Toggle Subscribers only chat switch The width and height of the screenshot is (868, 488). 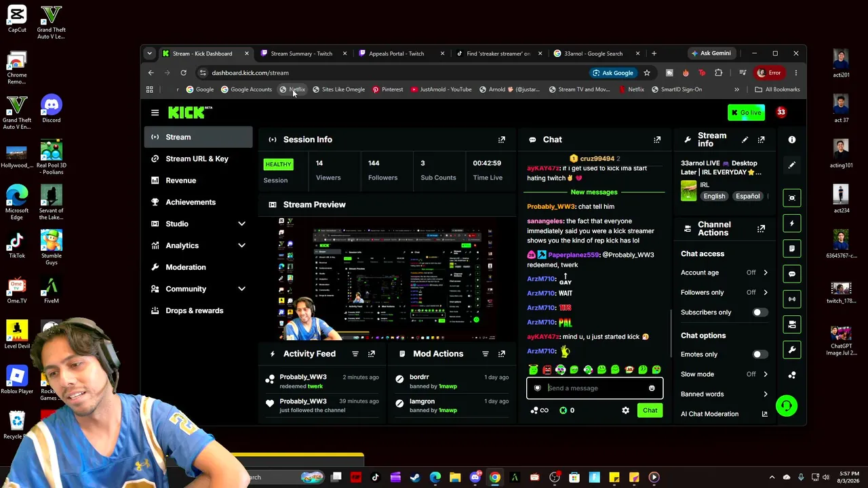[x=760, y=312]
